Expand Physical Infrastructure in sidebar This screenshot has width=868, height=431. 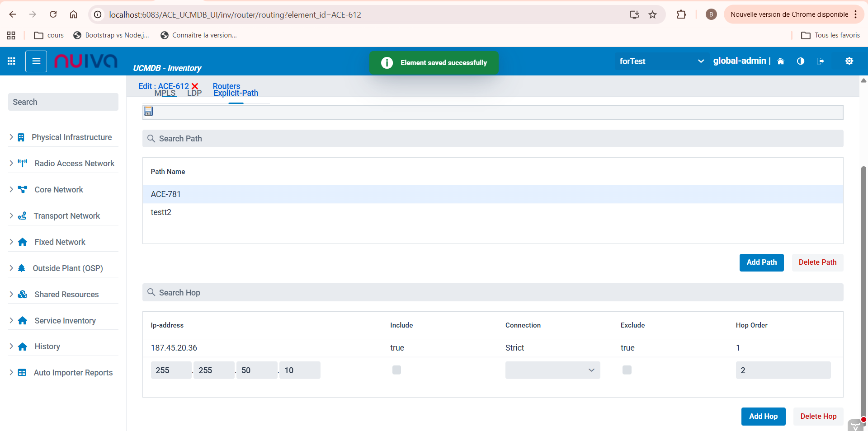[x=71, y=137]
